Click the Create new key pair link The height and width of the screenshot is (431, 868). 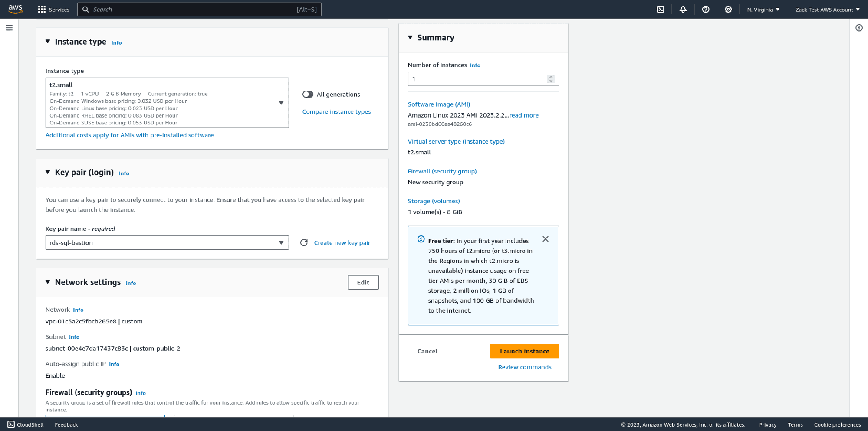click(x=342, y=243)
